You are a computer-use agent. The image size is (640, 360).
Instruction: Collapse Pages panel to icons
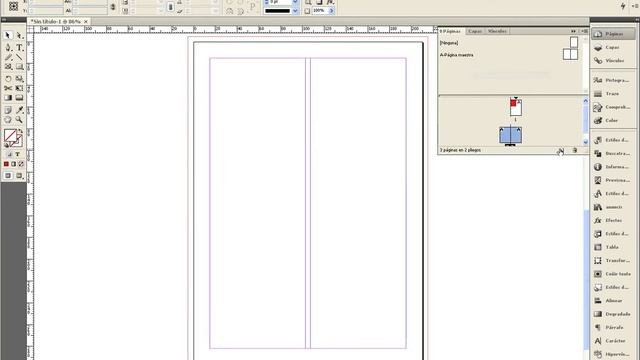pyautogui.click(x=573, y=31)
